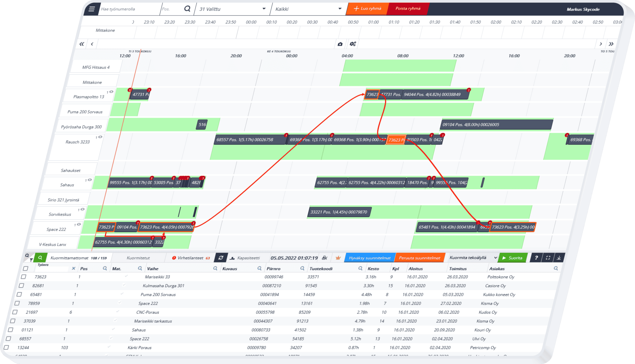This screenshot has width=635, height=364.
Task: Open the hamburger main menu
Action: (x=91, y=9)
